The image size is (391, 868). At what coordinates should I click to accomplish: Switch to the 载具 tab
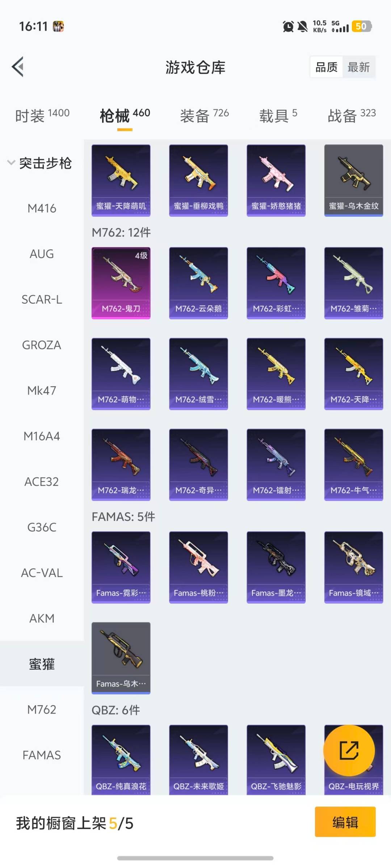point(278,116)
